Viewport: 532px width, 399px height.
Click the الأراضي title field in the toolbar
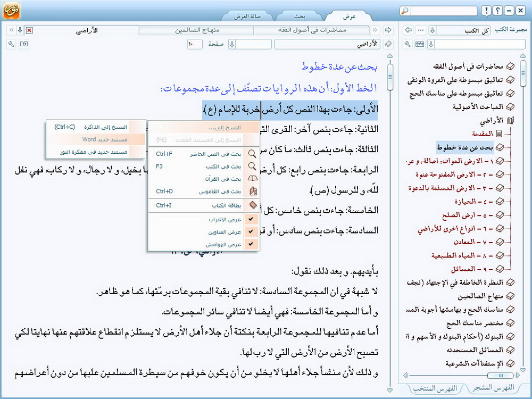327,44
